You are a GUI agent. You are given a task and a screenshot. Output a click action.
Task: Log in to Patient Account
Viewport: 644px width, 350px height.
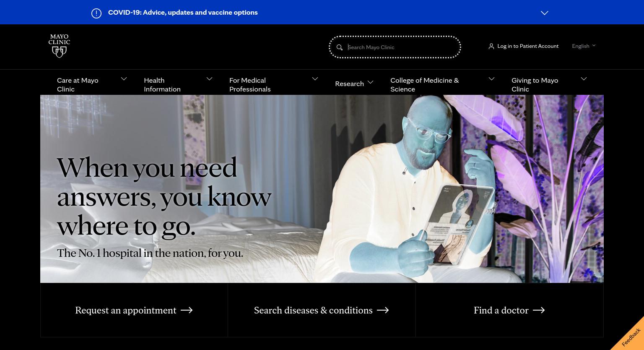(528, 46)
